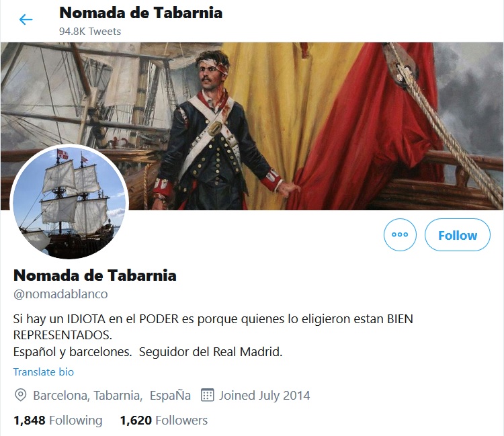
Task: Follow Nomada de Tabarnia
Action: (458, 234)
